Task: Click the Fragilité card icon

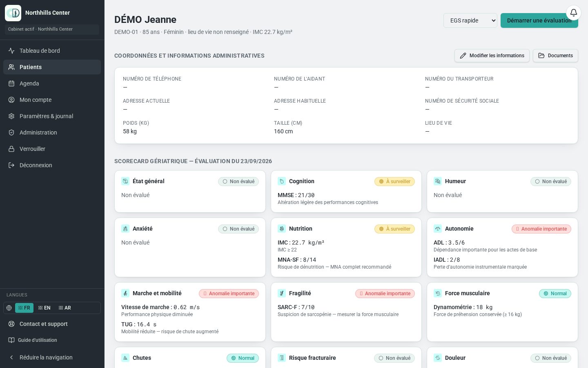Action: (282, 293)
